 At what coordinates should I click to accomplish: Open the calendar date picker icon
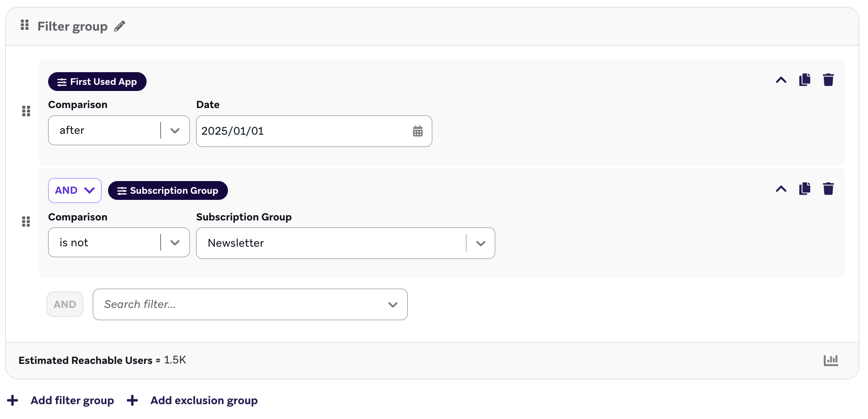pyautogui.click(x=418, y=131)
